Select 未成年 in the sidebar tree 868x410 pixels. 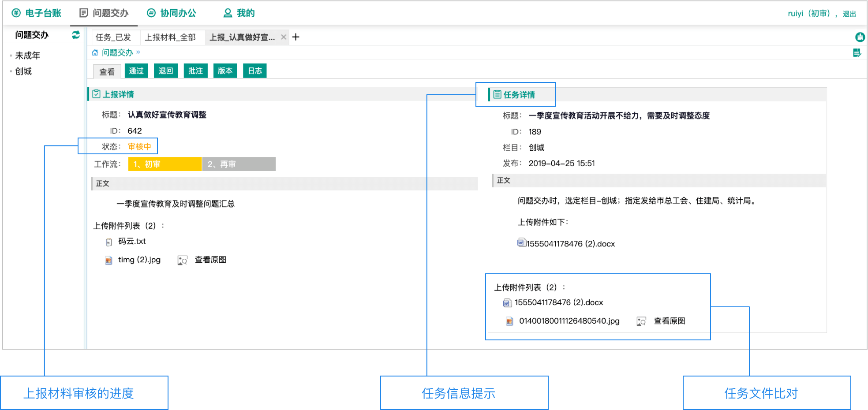click(27, 56)
